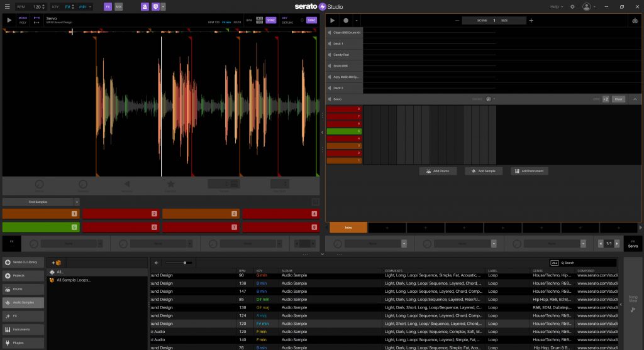Select the Arpy Mello track name

tap(346, 77)
